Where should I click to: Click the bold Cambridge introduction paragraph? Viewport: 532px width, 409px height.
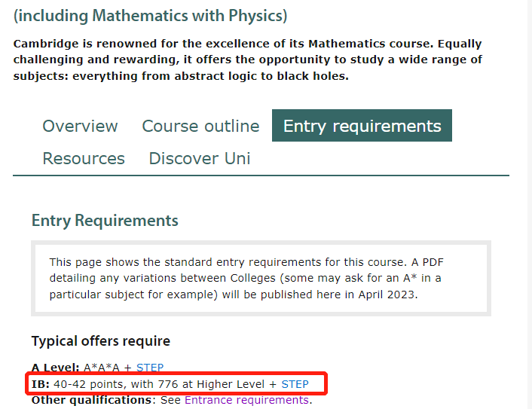click(x=248, y=60)
